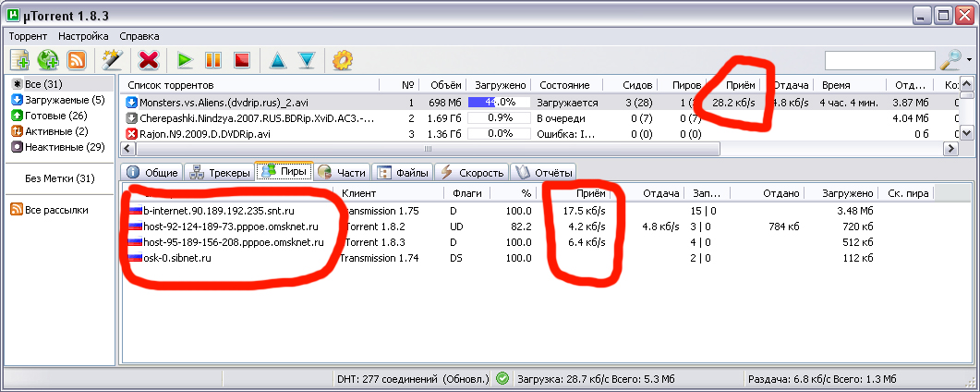Click the Rajon.N9 0.0% progress bar
The image size is (980, 392).
point(499,134)
